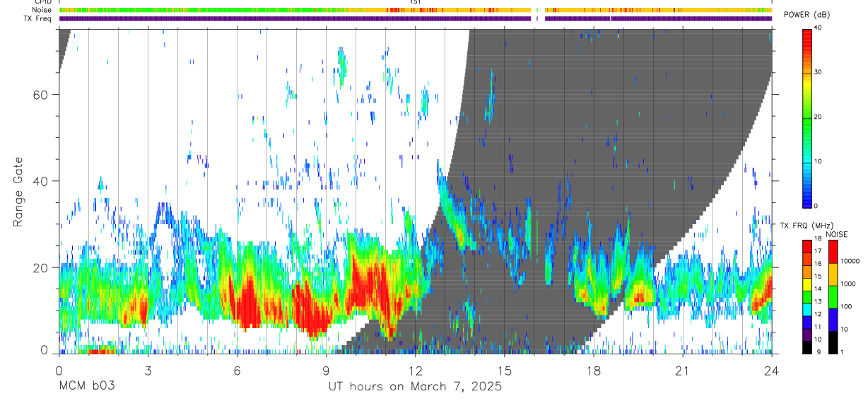Viewport: 868px width, 401px height.
Task: Click the cyan swatch in the TX FRQ legend
Action: [807, 310]
